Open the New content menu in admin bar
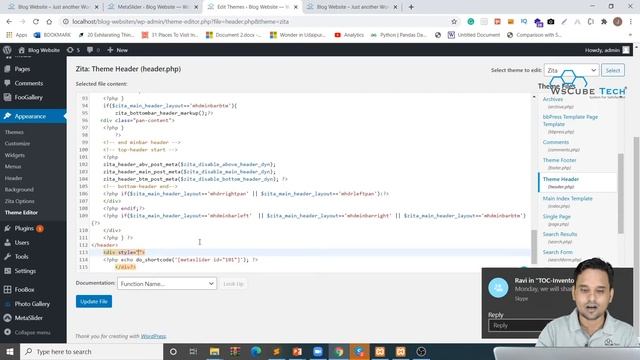The width and height of the screenshot is (640, 360). 118,50
